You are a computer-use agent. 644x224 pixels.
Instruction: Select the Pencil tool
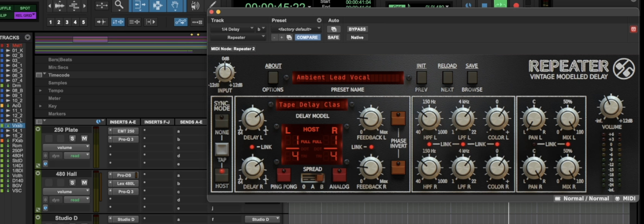(x=213, y=4)
